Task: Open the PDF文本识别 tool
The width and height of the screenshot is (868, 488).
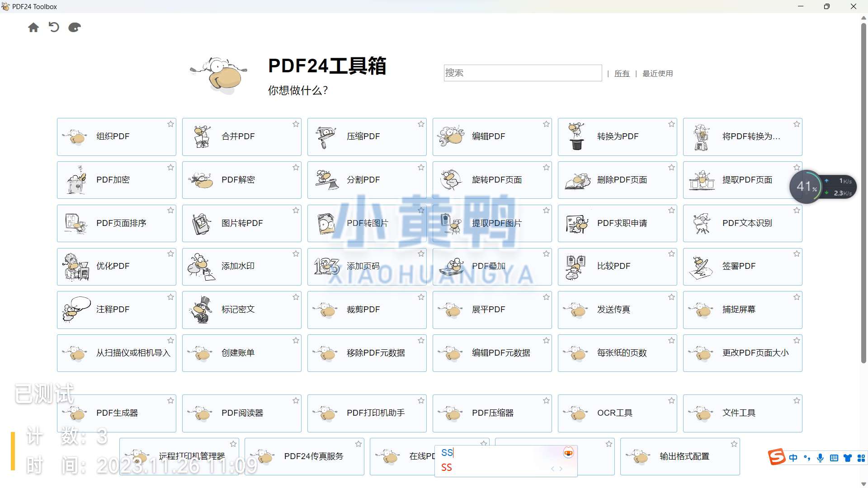Action: pyautogui.click(x=742, y=223)
